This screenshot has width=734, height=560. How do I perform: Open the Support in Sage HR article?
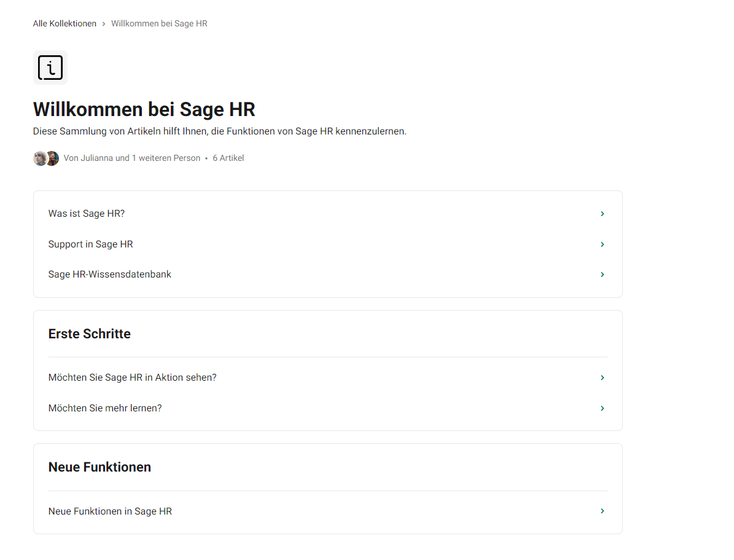90,244
